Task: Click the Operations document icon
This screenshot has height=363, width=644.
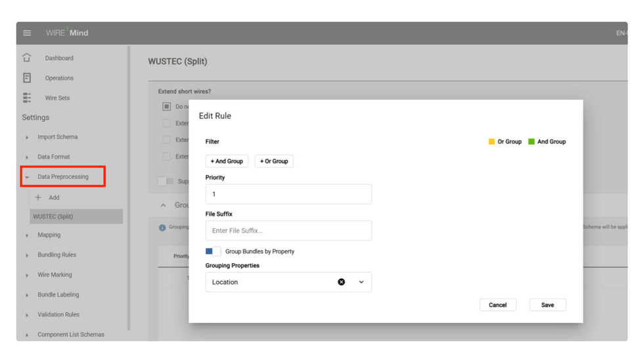Action: 27,78
